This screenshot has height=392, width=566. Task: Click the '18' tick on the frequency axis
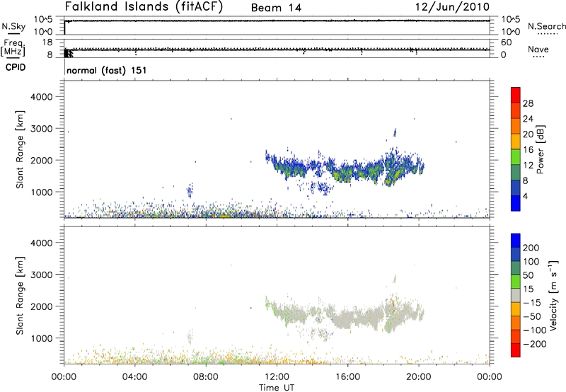pyautogui.click(x=47, y=42)
